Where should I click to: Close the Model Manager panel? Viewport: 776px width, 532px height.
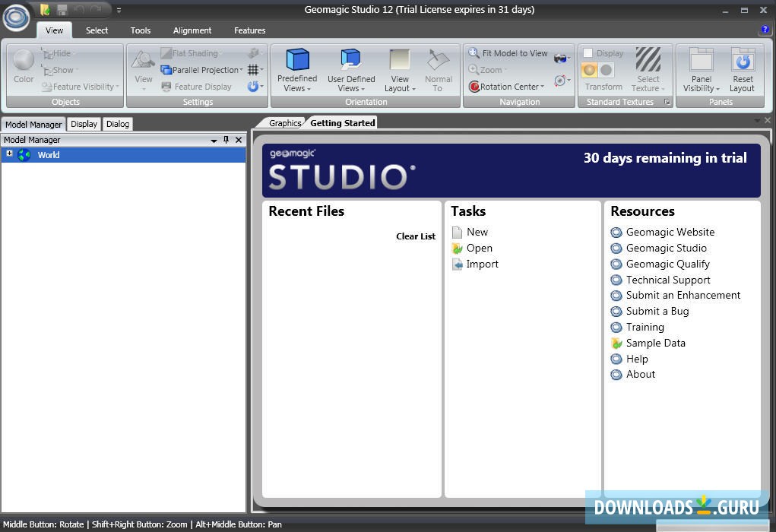tap(239, 140)
